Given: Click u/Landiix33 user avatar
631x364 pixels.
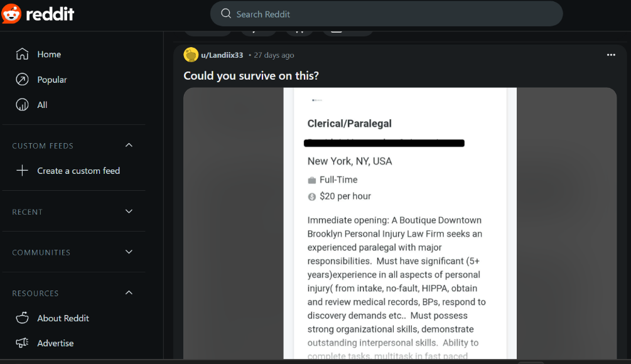Looking at the screenshot, I should tap(191, 55).
